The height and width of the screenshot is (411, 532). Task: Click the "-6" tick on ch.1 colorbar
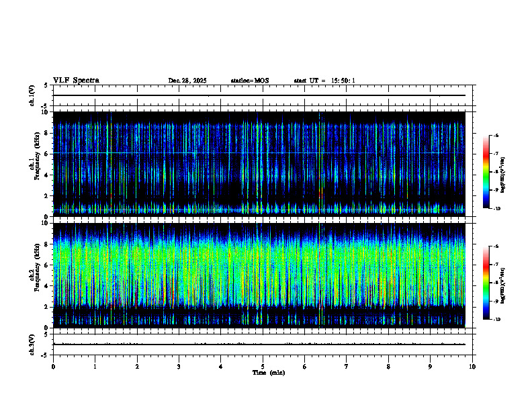(x=496, y=135)
